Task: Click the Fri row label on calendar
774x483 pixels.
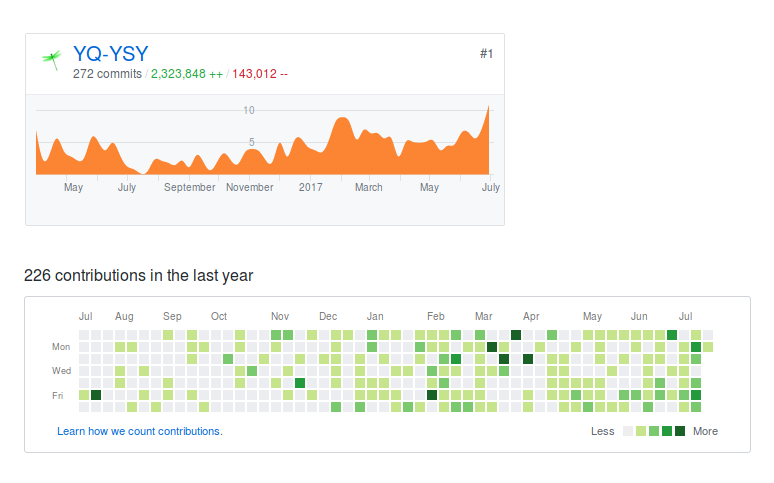Action: 58,396
